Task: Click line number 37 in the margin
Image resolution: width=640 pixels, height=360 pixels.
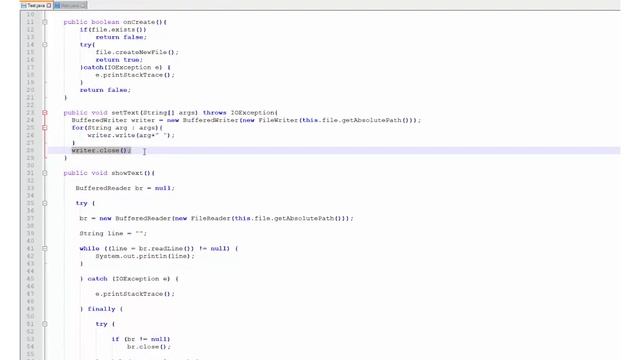Action: click(x=30, y=218)
